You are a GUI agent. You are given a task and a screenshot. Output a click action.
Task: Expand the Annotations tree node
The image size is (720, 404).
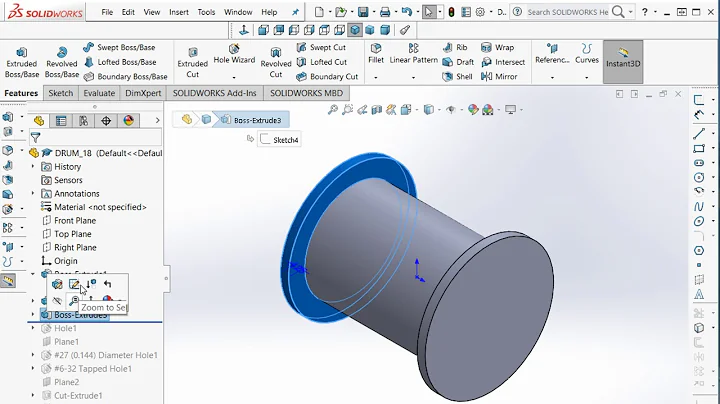tap(33, 194)
